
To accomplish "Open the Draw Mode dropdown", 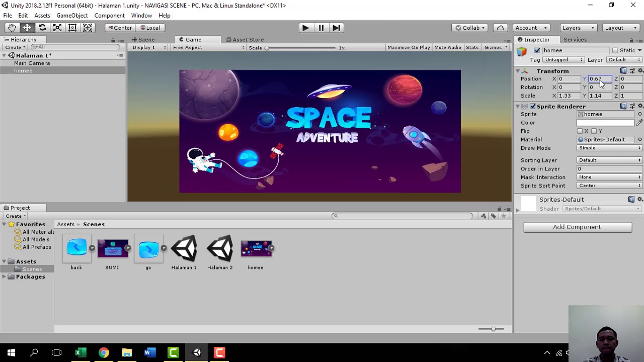I will click(x=610, y=148).
